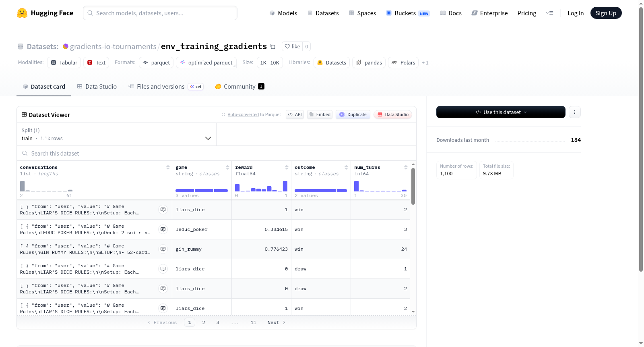The image size is (644, 347).
Task: Click the Hugging Face logo icon
Action: pos(22,13)
